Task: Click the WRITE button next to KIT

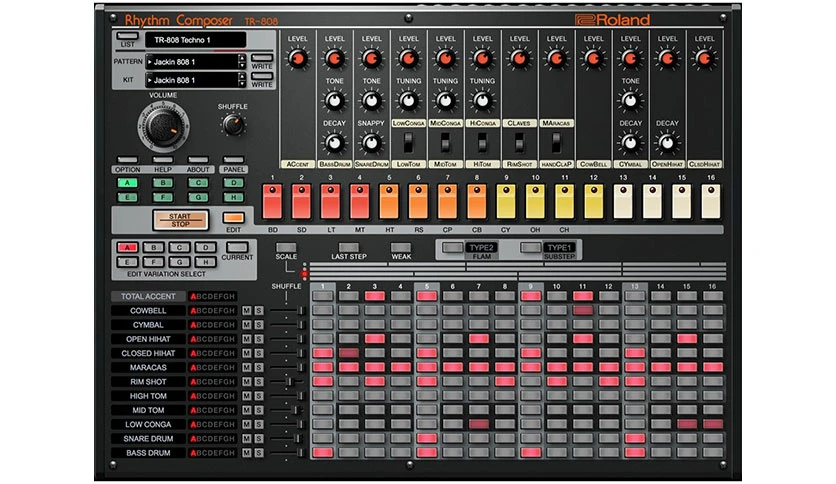Action: [x=262, y=76]
